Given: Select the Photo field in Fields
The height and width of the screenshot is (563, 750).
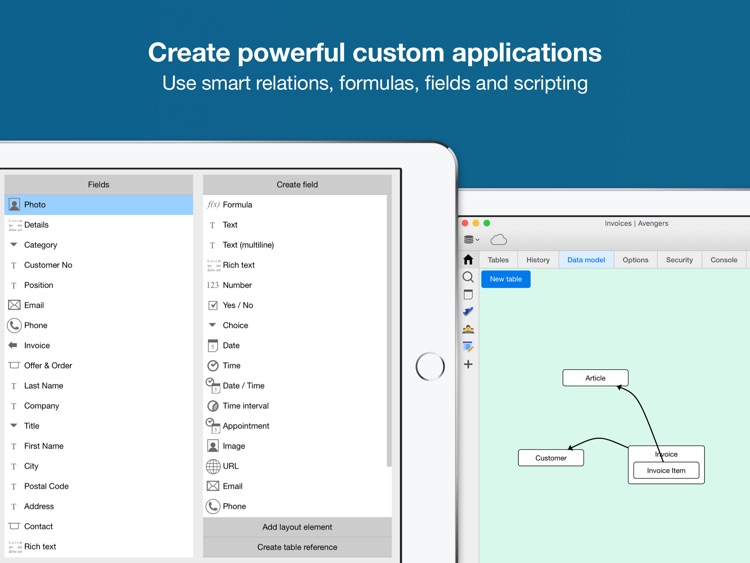Looking at the screenshot, I should tap(99, 205).
